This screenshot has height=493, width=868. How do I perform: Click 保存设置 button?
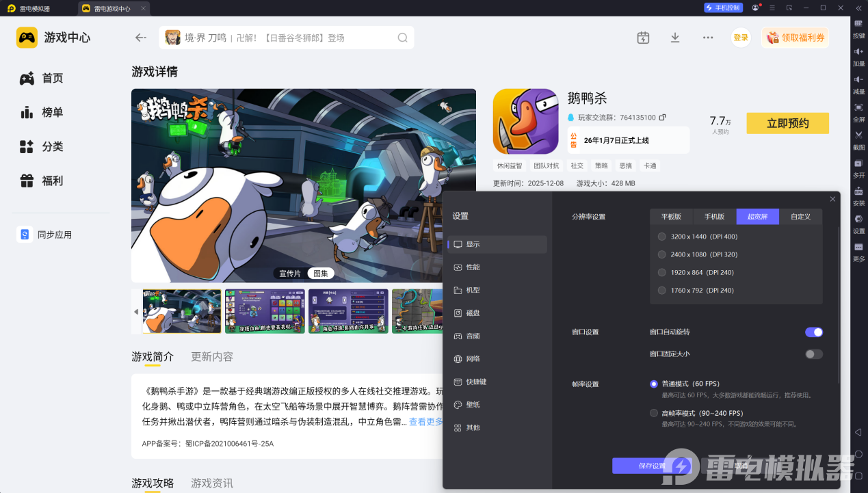click(652, 466)
